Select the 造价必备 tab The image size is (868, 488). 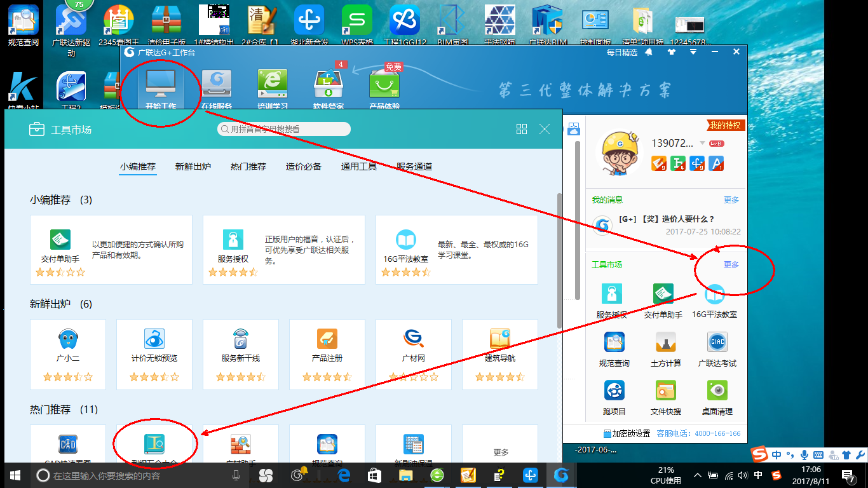[304, 166]
